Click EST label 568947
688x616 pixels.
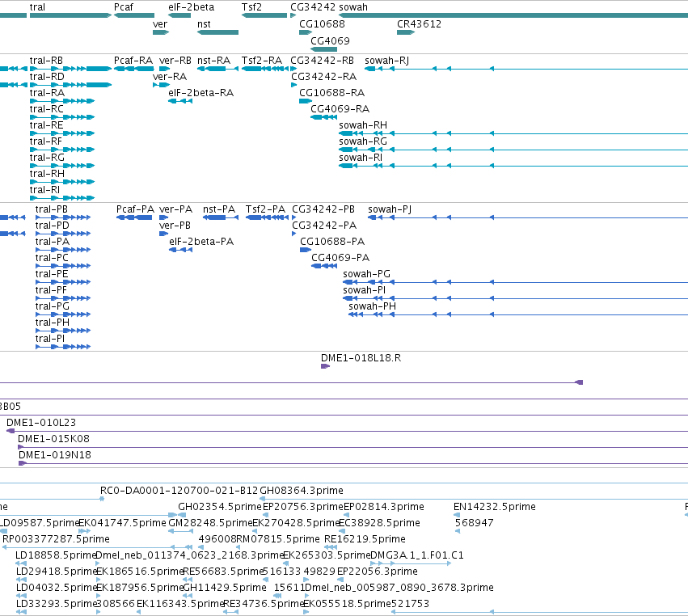pos(475,523)
